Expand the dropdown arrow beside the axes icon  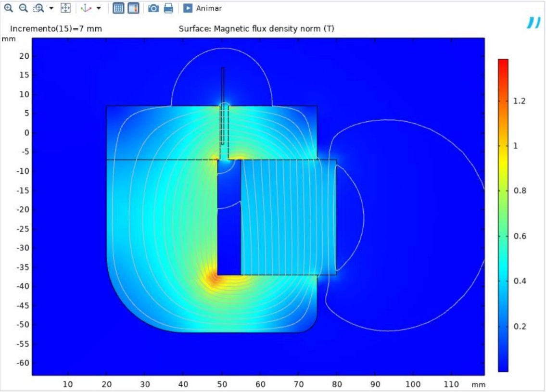click(99, 8)
